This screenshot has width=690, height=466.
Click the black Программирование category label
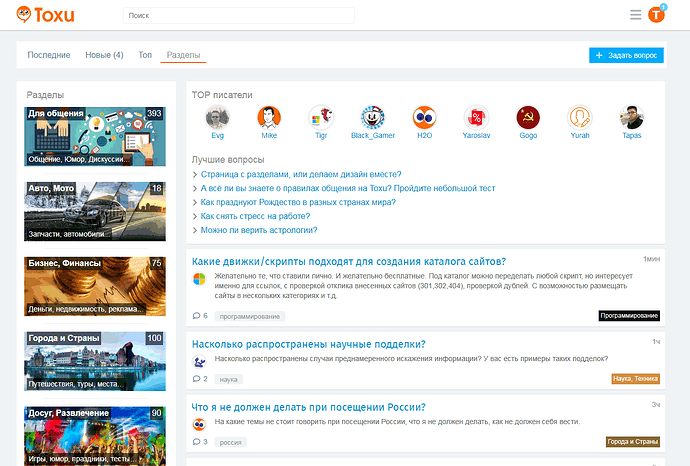click(629, 316)
